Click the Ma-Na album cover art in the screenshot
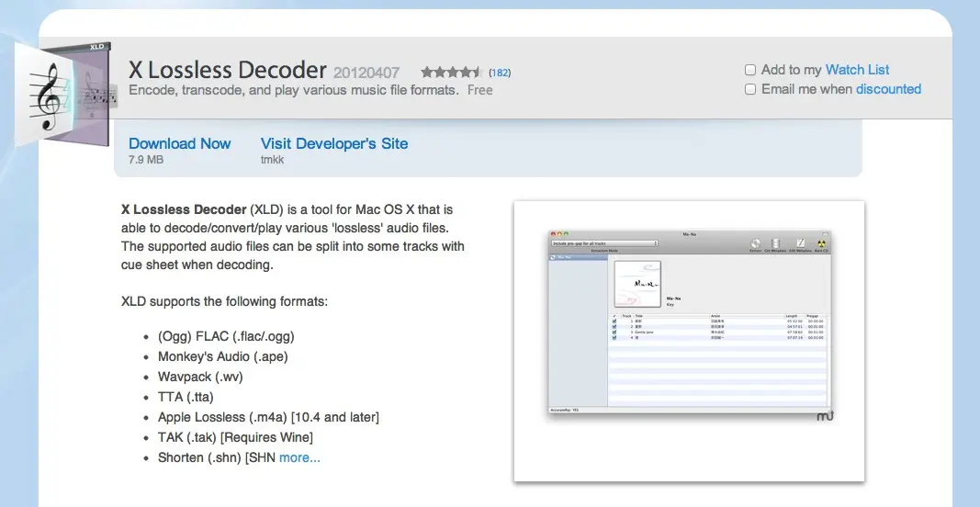 click(x=636, y=284)
